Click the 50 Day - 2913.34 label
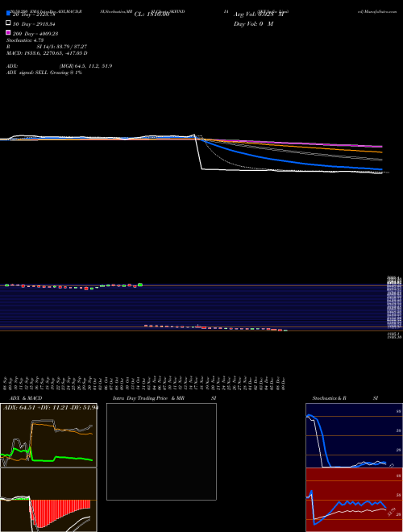Screen dimensions: 403x532 tap(34, 24)
